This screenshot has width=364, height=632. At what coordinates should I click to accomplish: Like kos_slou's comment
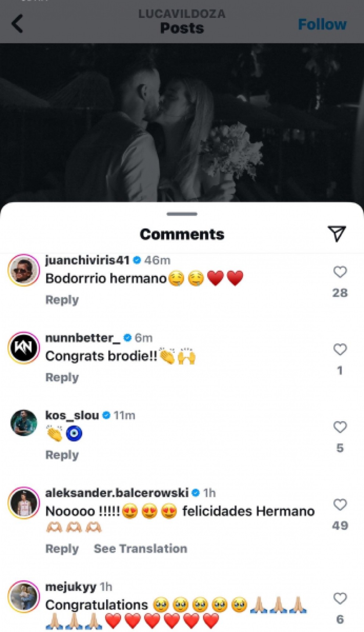[x=340, y=427]
